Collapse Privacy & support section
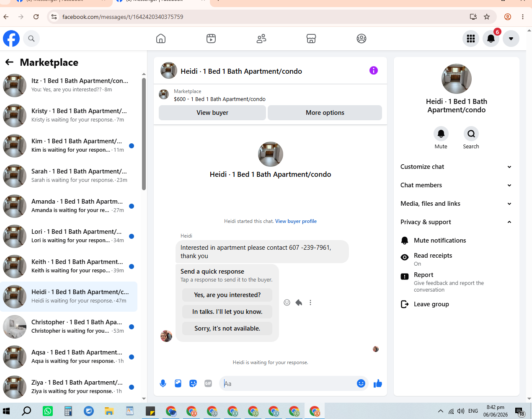The height and width of the screenshot is (419, 532). coord(456,222)
